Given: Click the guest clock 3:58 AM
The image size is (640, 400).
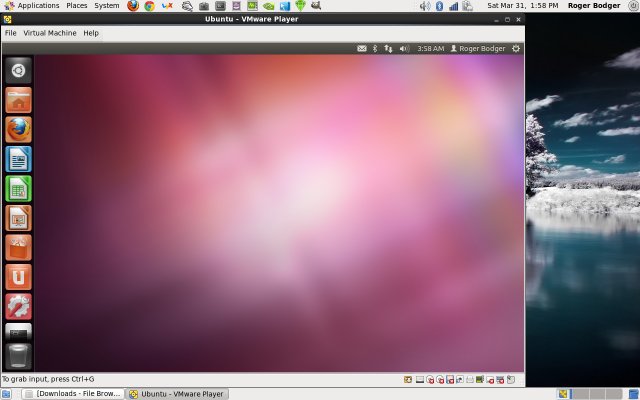Looking at the screenshot, I should coord(431,49).
